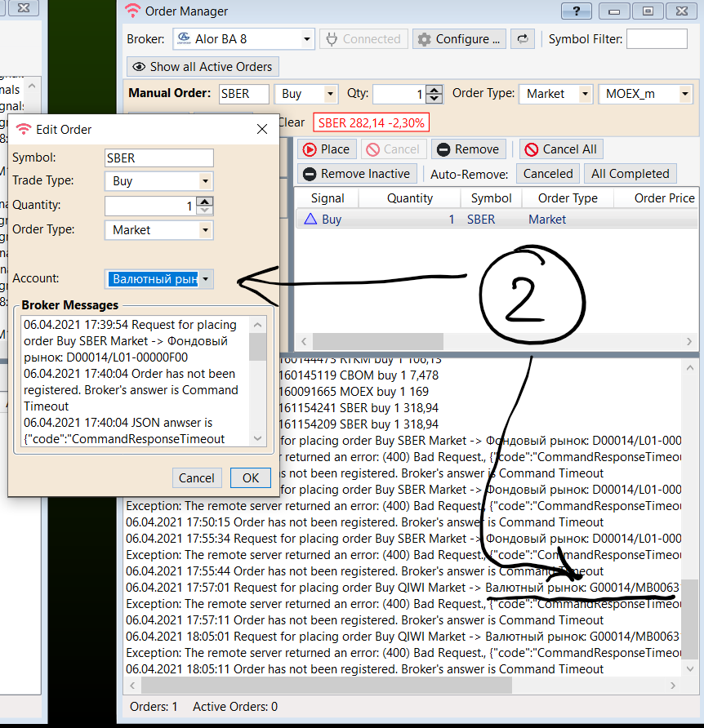The image size is (704, 728).
Task: Click the log panel vertical scrollbar thumb
Action: point(690,619)
